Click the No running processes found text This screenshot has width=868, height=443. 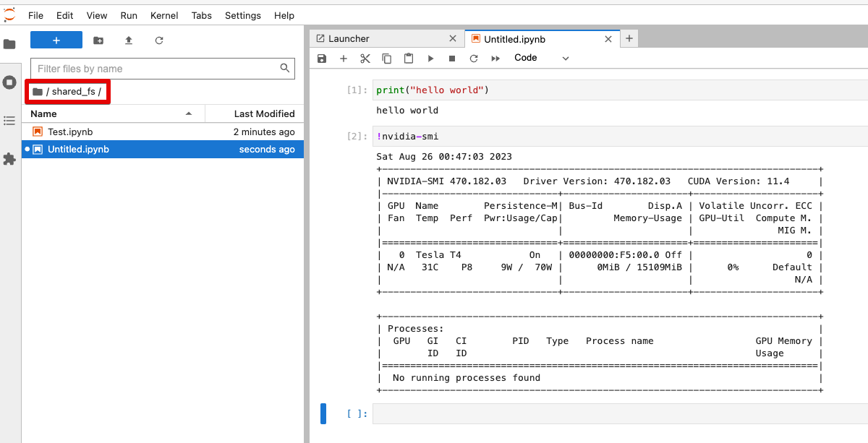click(x=466, y=377)
